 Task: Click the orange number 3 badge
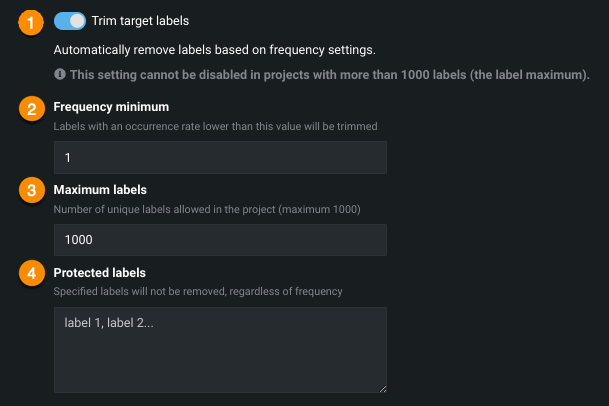pyautogui.click(x=32, y=190)
